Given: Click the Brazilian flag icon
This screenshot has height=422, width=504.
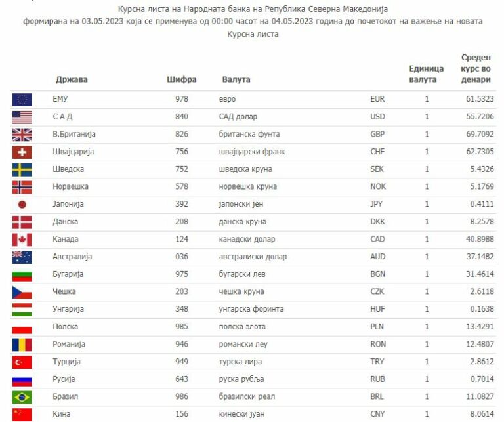Looking at the screenshot, I should (22, 396).
